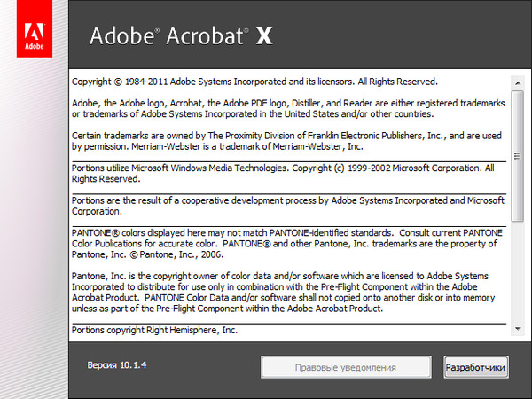532x399 pixels.
Task: Click the scrollbar thumb grip
Action: [516, 157]
